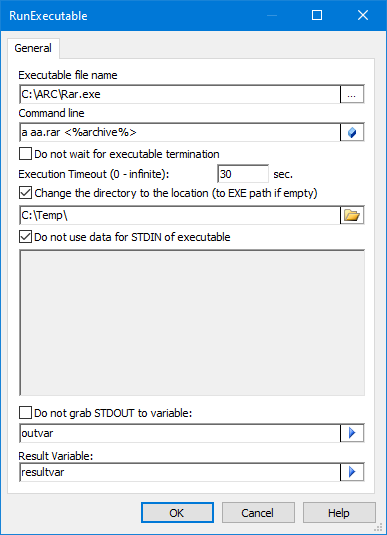This screenshot has height=535, width=387.
Task: Select the General tab
Action: tap(33, 48)
